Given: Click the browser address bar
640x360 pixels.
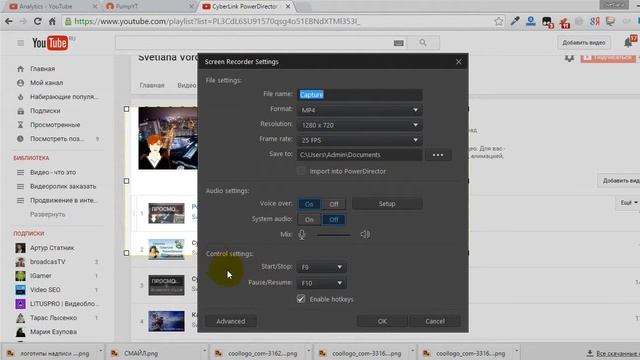Looking at the screenshot, I should coord(282,21).
